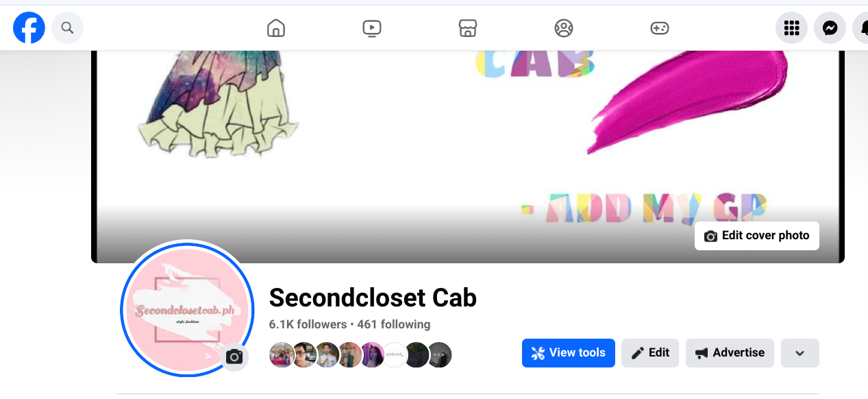Open the notifications bell icon

click(860, 28)
